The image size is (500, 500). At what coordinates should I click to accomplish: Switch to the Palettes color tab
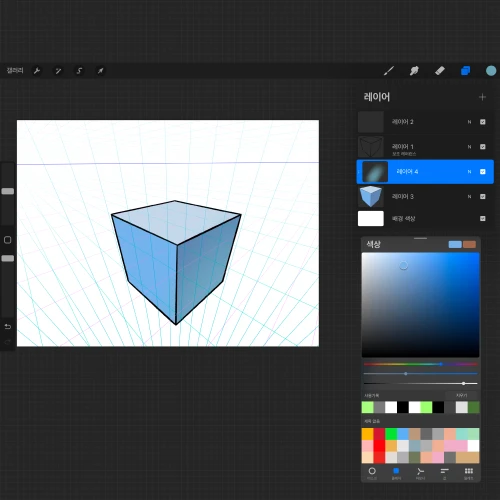(x=469, y=473)
